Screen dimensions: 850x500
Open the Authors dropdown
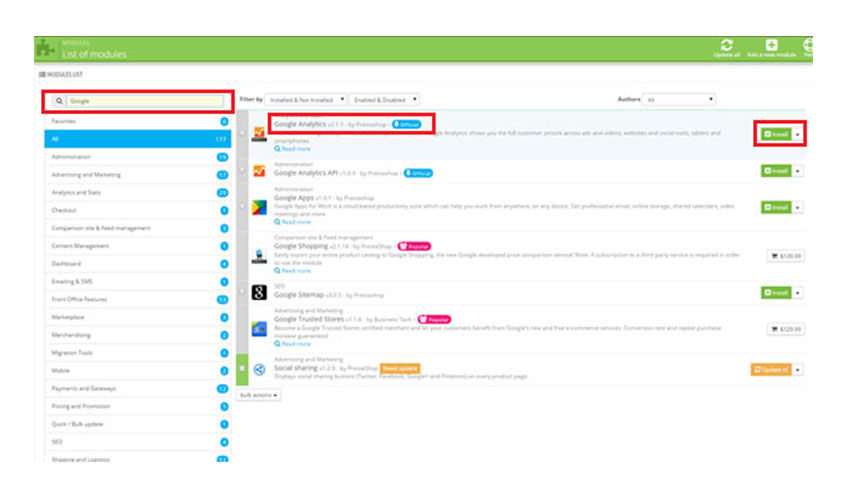(679, 100)
